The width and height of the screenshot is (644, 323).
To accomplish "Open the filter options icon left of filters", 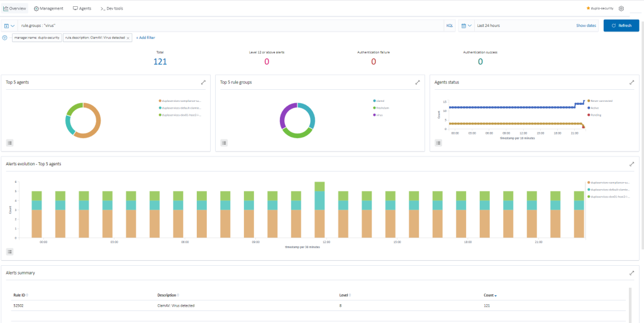I will pos(5,38).
